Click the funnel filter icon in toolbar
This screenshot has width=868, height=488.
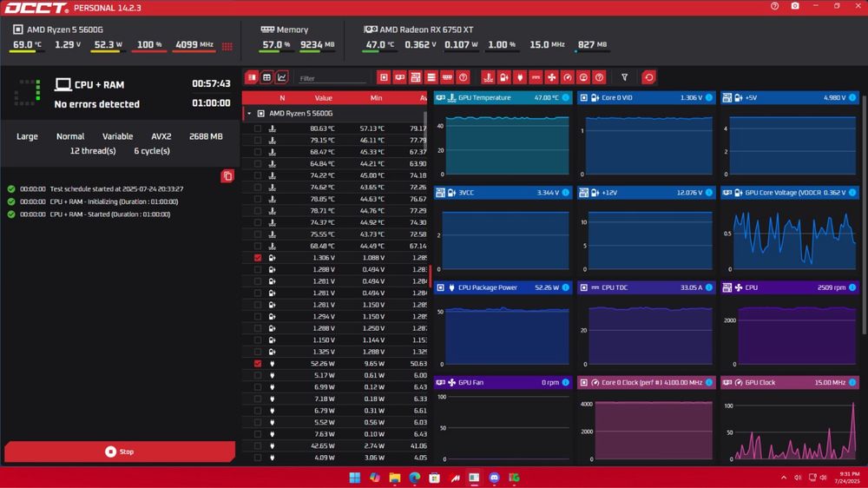(x=624, y=77)
